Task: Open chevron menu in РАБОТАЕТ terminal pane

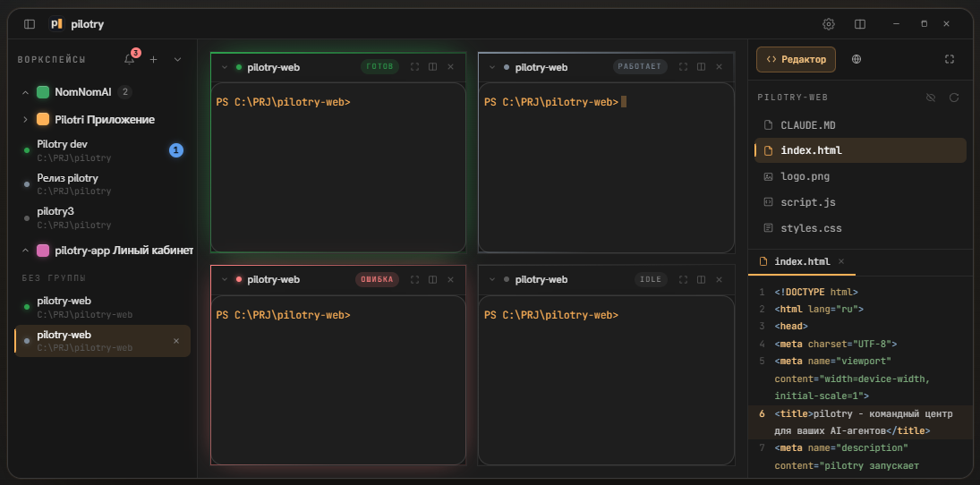Action: 492,67
